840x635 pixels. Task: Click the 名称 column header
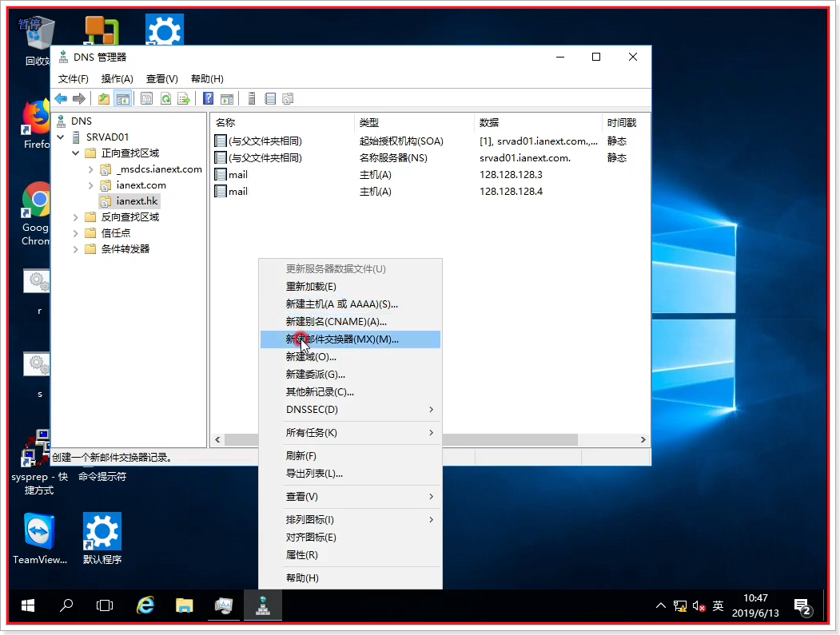(282, 123)
